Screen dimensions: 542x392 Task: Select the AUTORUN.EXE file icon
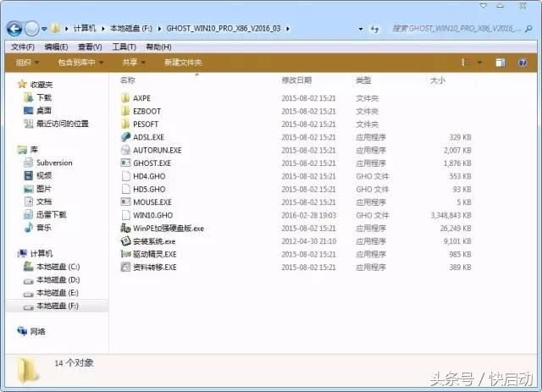click(x=125, y=150)
